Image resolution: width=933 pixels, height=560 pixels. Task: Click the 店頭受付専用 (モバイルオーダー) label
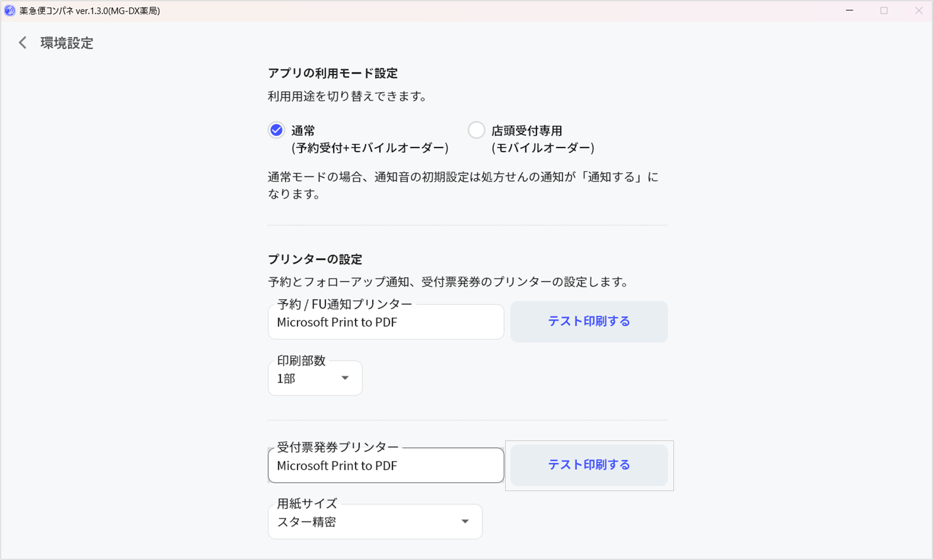(x=542, y=139)
